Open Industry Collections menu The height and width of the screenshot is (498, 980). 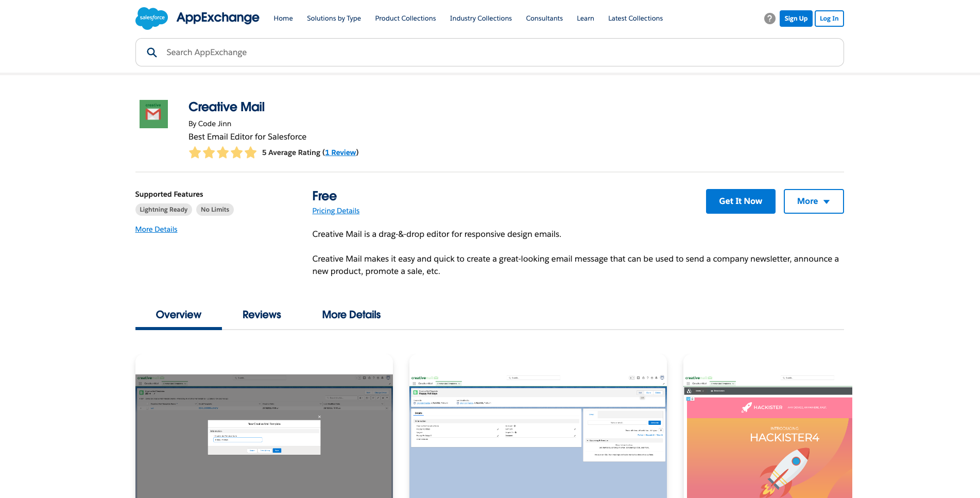[480, 19]
